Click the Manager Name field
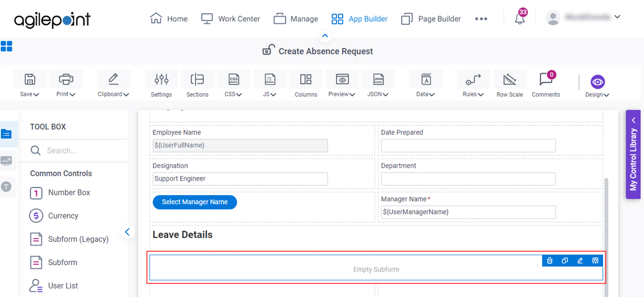 (468, 212)
